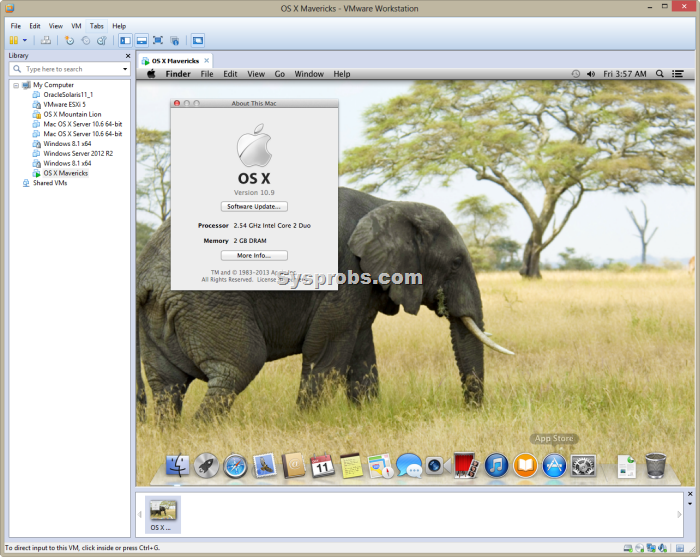Select OracleSolaris11_1 in the library
This screenshot has height=557, width=700.
tap(68, 95)
